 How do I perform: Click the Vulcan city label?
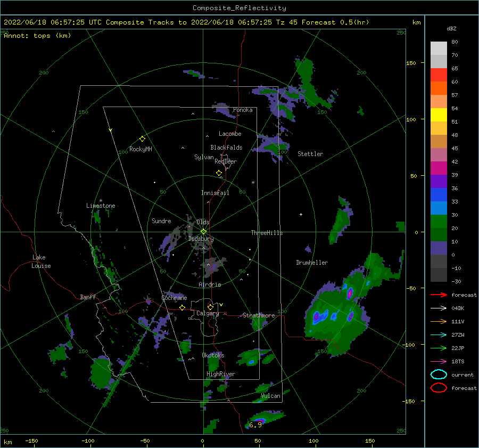tap(270, 396)
